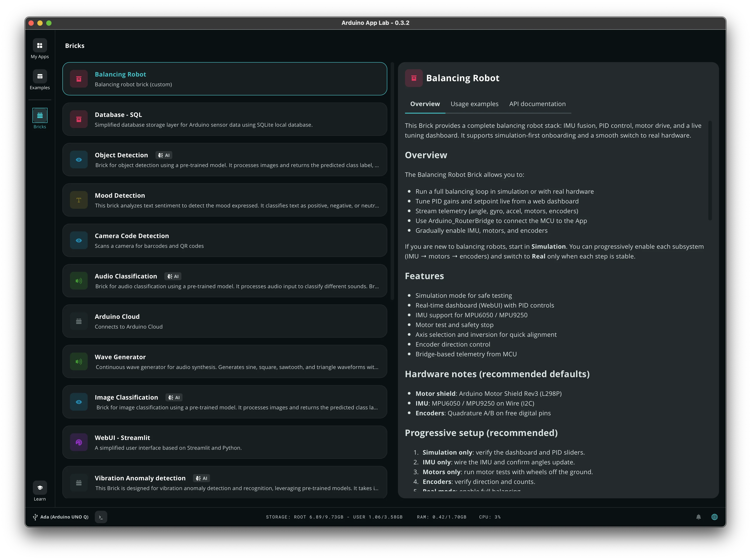Image resolution: width=751 pixels, height=560 pixels.
Task: Click the AI badge on Vibration Anomaly detection
Action: pyautogui.click(x=201, y=478)
